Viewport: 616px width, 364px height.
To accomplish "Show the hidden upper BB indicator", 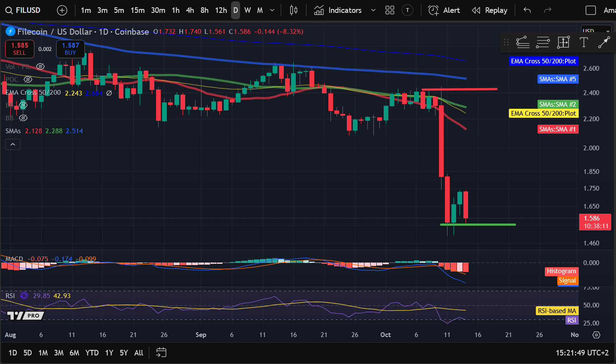I will 23,105.
